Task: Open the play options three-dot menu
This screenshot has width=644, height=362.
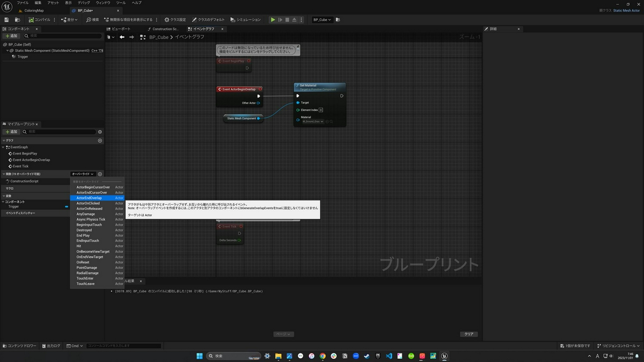Action: [x=302, y=20]
